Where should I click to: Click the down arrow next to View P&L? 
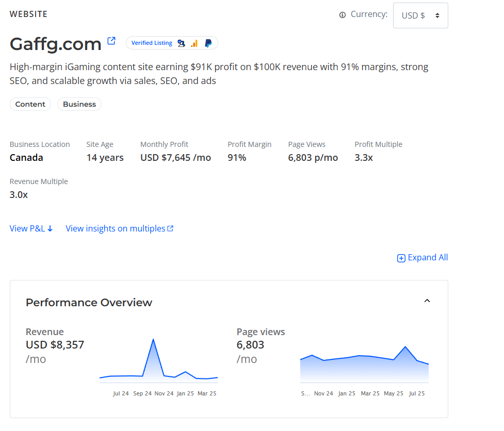pyautogui.click(x=50, y=229)
